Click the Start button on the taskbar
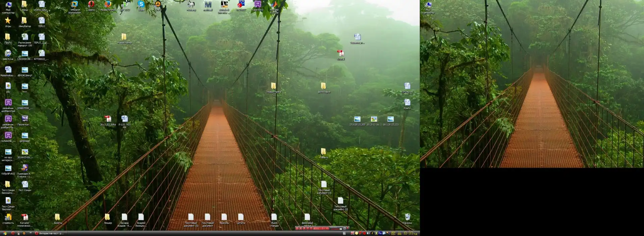 [5, 233]
